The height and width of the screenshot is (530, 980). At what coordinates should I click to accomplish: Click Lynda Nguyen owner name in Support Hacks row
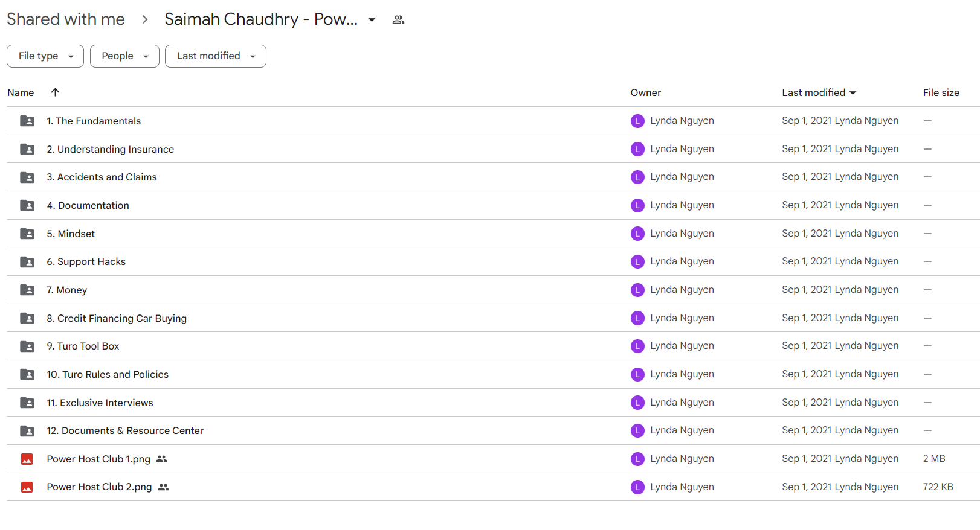682,261
